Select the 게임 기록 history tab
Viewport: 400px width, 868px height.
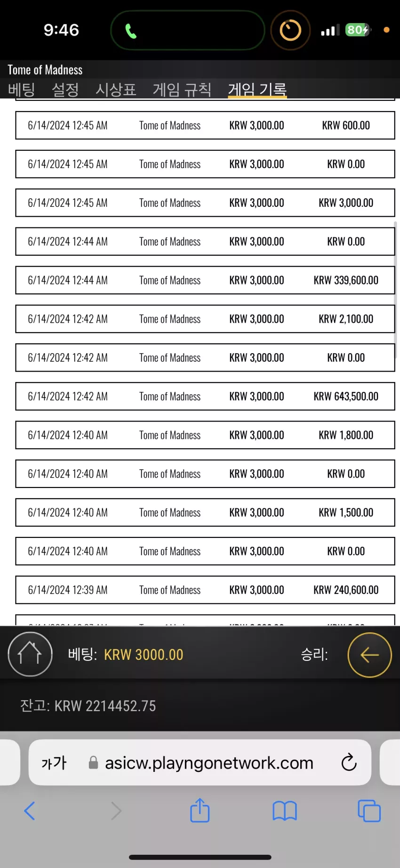point(257,89)
